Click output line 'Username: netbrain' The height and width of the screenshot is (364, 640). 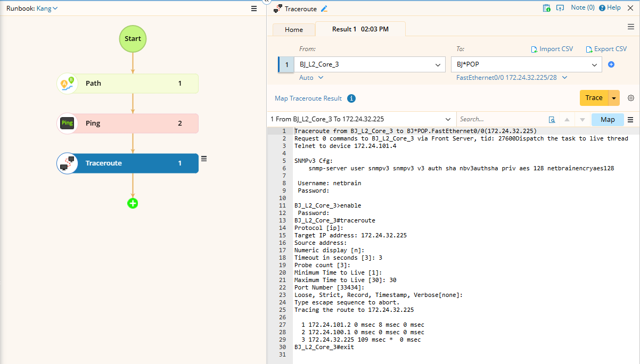click(329, 183)
